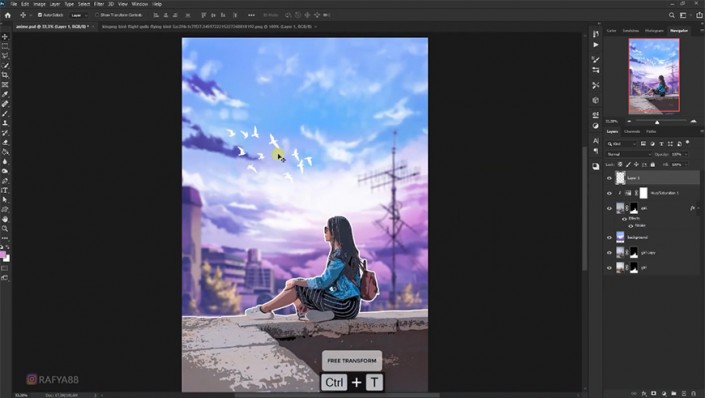The height and width of the screenshot is (398, 705).
Task: Open the layer filter Kind dropdown
Action: (x=622, y=144)
